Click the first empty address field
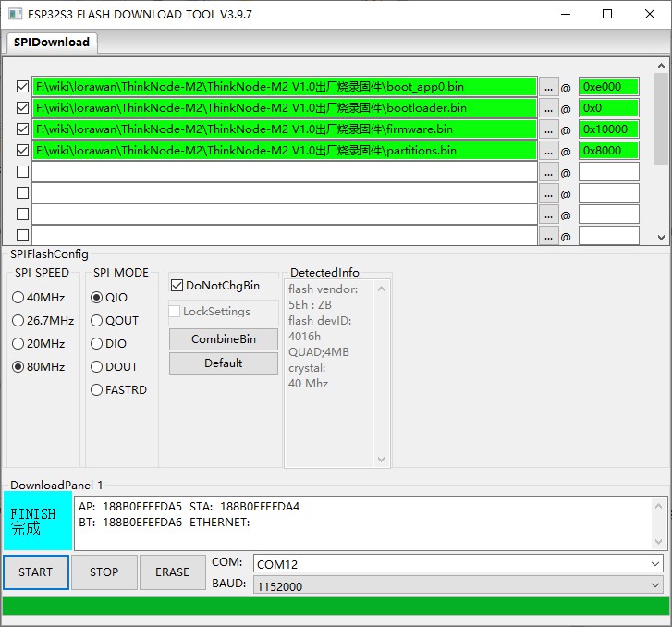 pyautogui.click(x=609, y=171)
